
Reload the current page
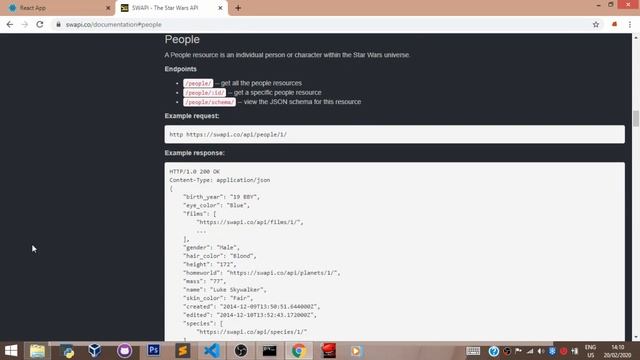pos(40,24)
